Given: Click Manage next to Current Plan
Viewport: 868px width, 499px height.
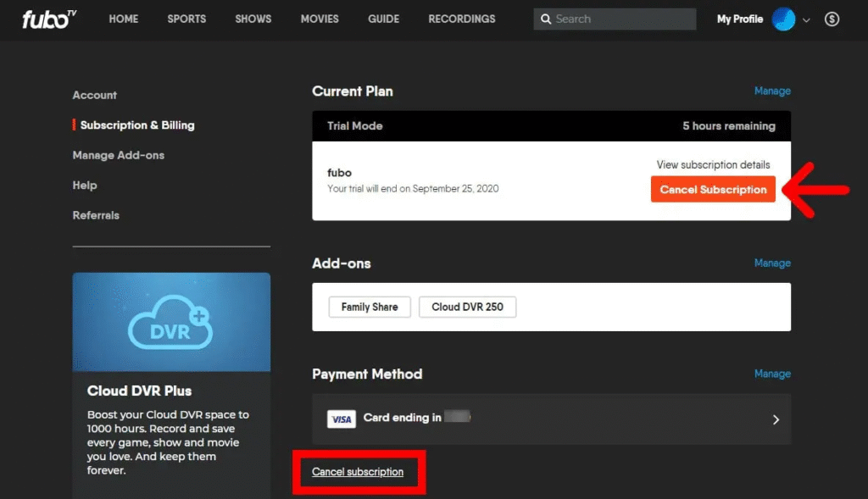Looking at the screenshot, I should click(x=772, y=91).
